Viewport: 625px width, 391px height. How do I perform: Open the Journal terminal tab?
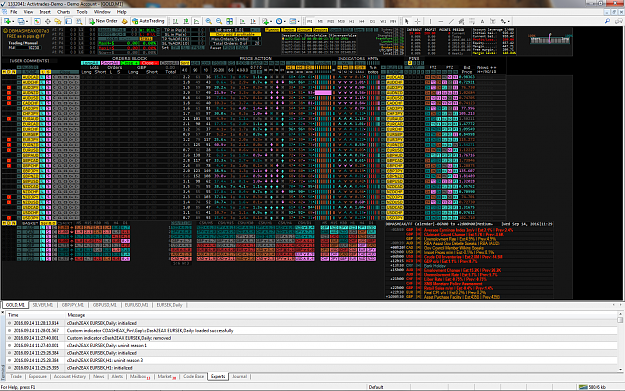240,376
